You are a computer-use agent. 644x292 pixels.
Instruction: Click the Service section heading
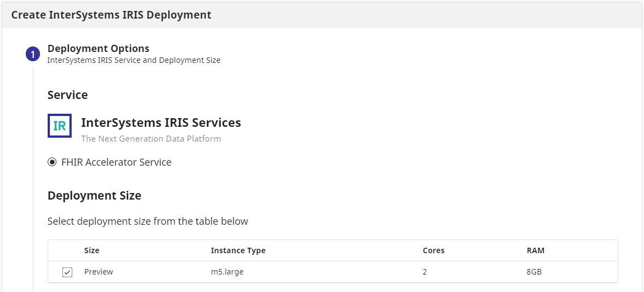67,95
